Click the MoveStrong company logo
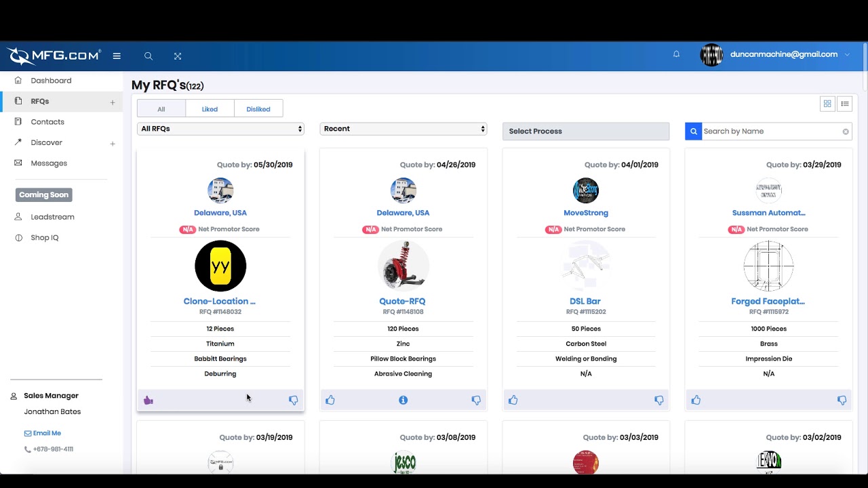The image size is (868, 488). coord(586,190)
